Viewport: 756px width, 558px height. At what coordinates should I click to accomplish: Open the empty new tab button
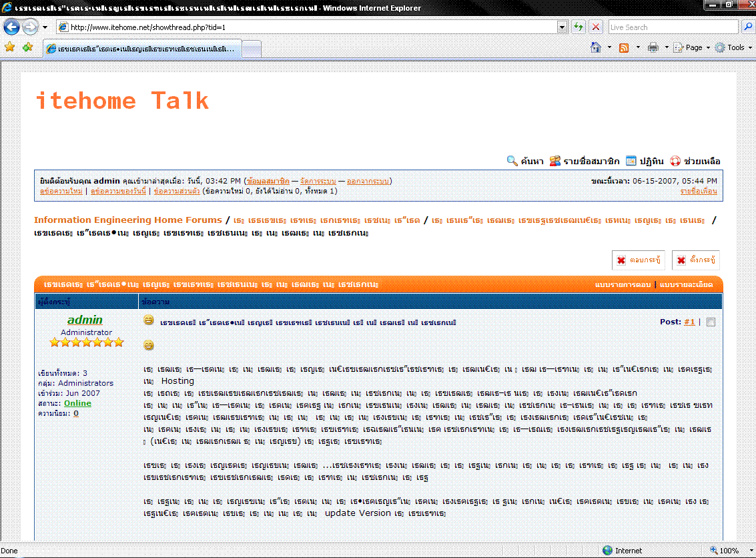click(252, 49)
